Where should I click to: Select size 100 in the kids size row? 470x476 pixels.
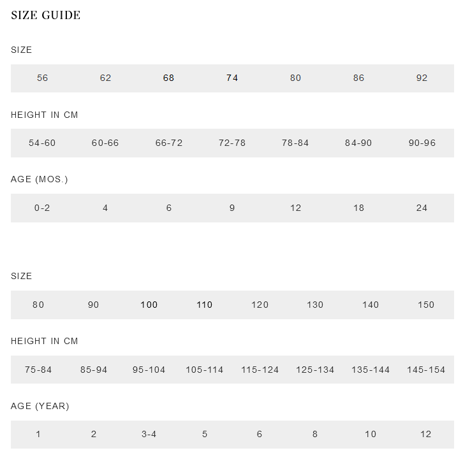[x=149, y=305]
